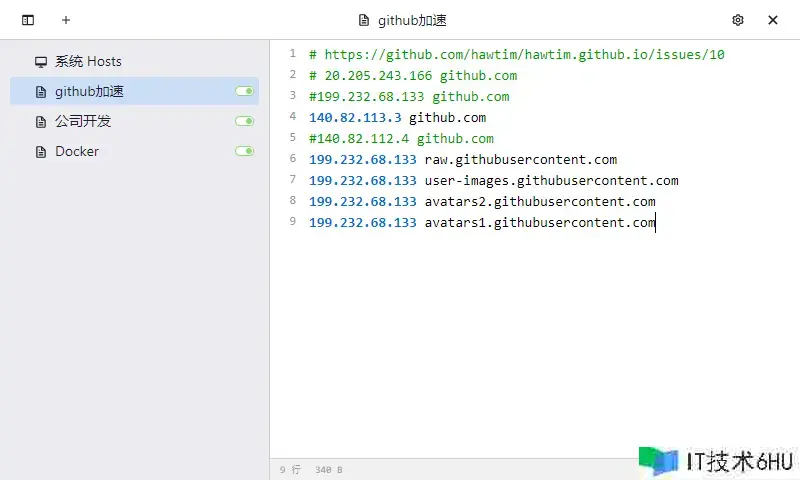This screenshot has width=800, height=480.
Task: Click the raw.githubusercontent.com host entry
Action: 520,159
